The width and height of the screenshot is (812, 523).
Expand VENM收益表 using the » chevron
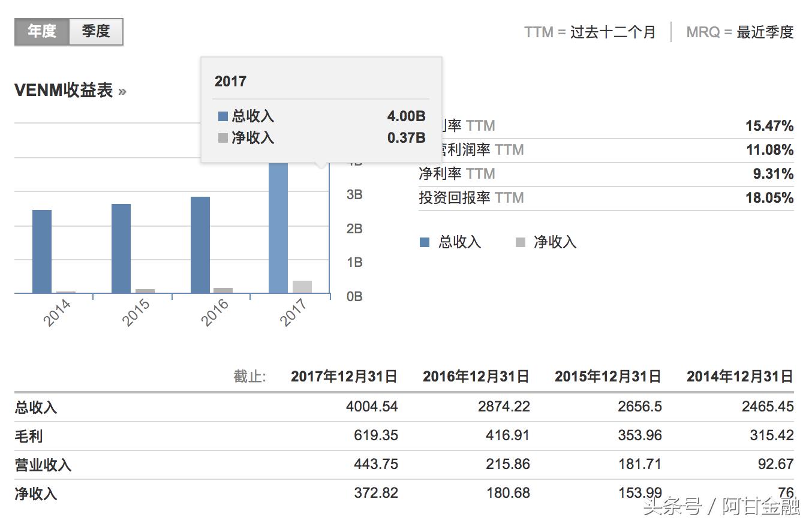click(x=122, y=91)
